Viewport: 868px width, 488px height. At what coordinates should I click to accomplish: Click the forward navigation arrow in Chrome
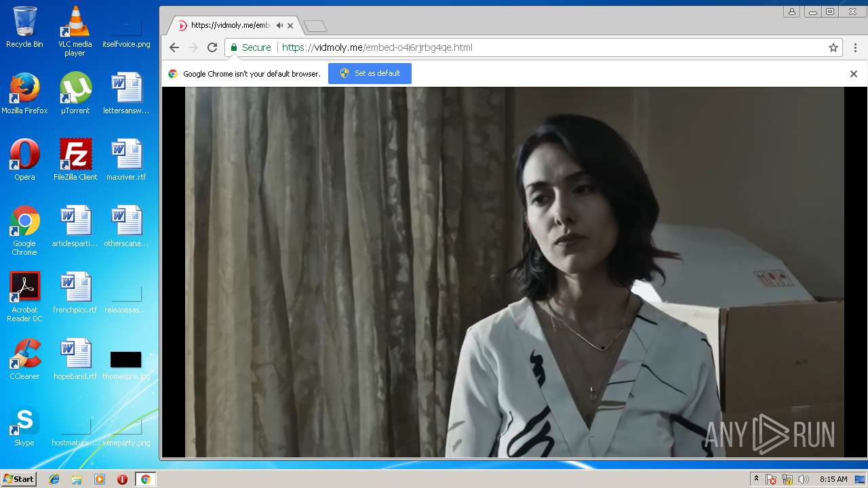(x=193, y=47)
